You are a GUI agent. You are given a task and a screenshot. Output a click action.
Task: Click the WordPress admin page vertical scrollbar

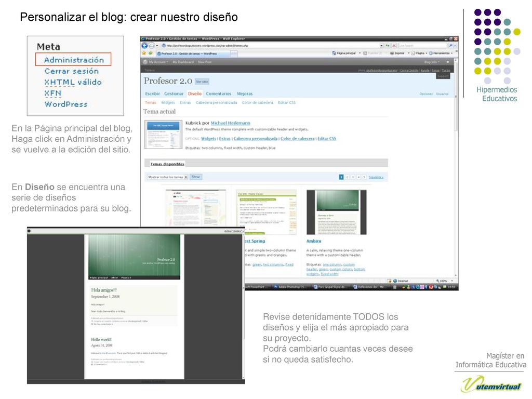pyautogui.click(x=456, y=168)
